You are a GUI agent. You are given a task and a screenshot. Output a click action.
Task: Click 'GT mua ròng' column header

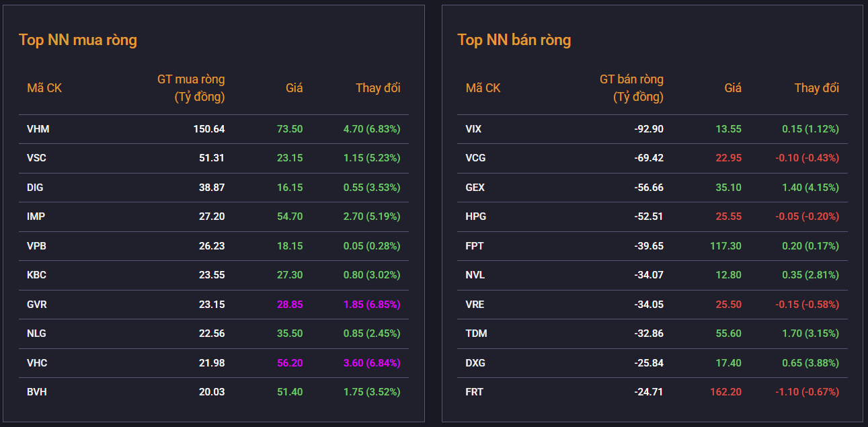click(x=191, y=88)
